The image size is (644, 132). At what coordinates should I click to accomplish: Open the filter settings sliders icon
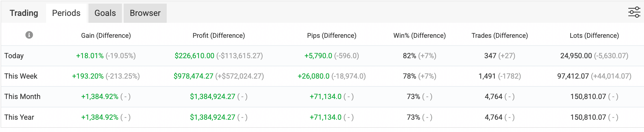coord(634,12)
